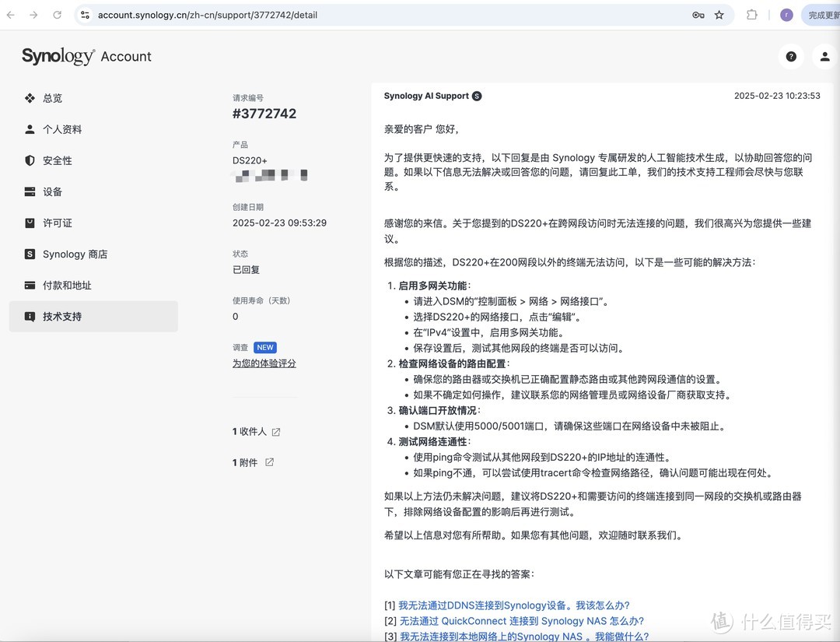
Task: Open 许可证 via the license tag icon
Action: (x=30, y=223)
